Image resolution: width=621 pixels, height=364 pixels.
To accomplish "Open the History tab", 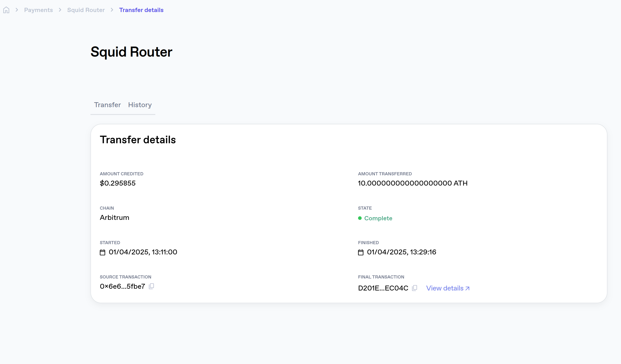I will 140,105.
